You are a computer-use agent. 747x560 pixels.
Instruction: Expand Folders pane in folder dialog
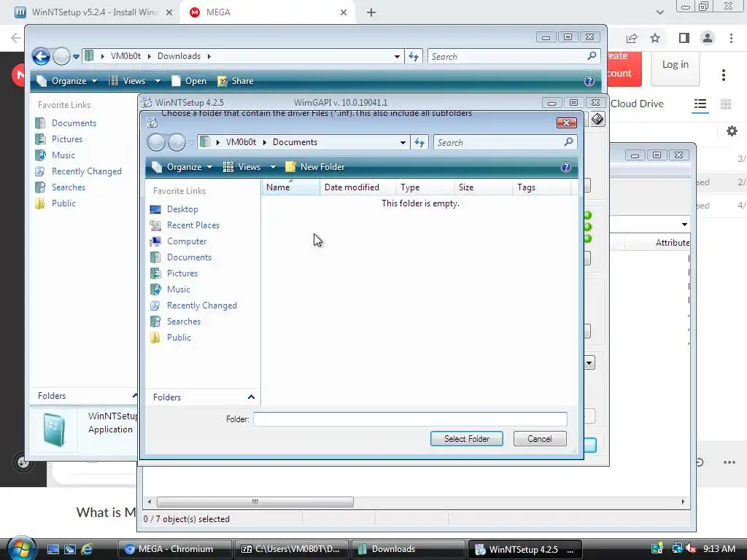pos(251,397)
